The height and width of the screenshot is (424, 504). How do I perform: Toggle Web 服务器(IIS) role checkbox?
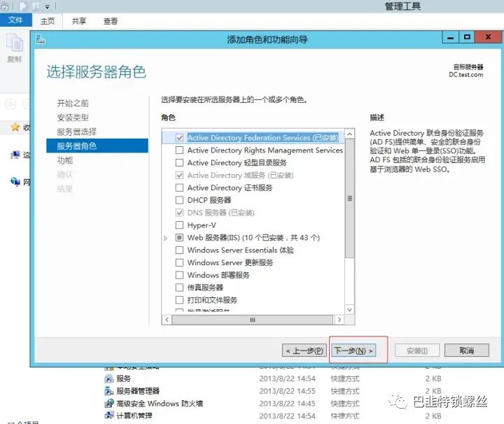179,237
